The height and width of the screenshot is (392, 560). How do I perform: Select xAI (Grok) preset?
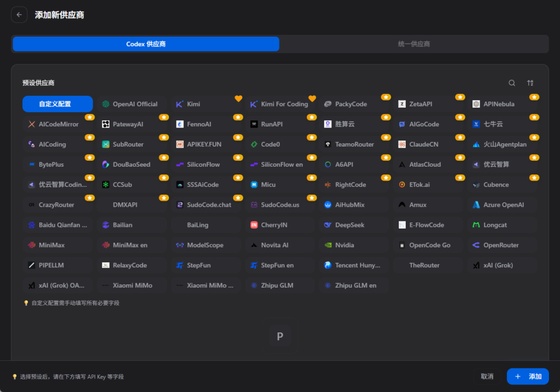(x=502, y=265)
